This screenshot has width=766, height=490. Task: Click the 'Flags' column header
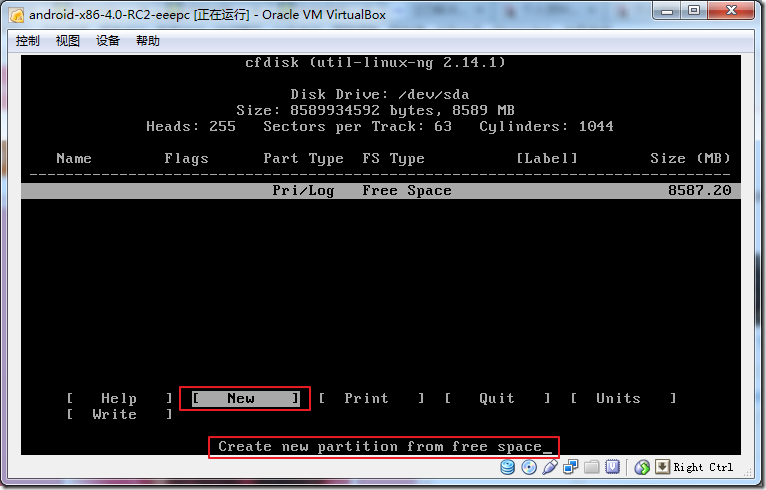(x=186, y=159)
